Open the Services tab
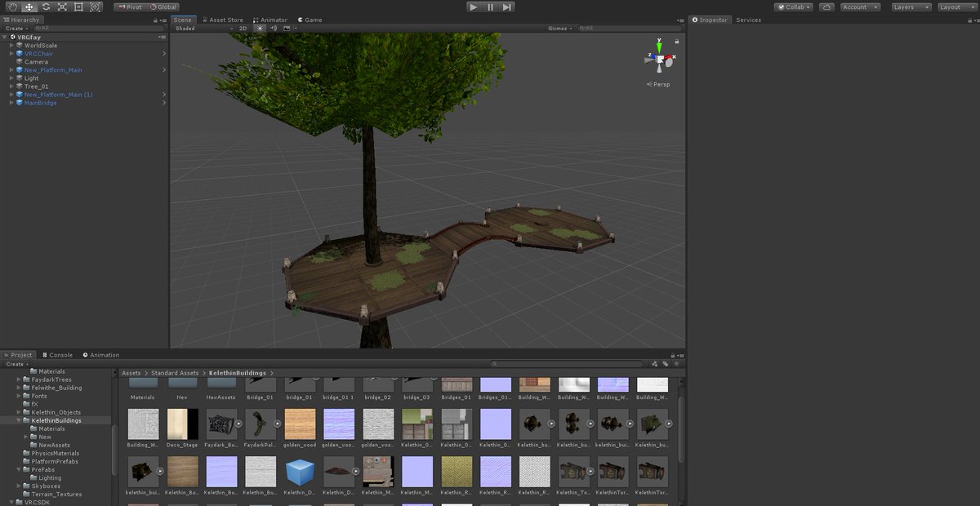 [748, 20]
